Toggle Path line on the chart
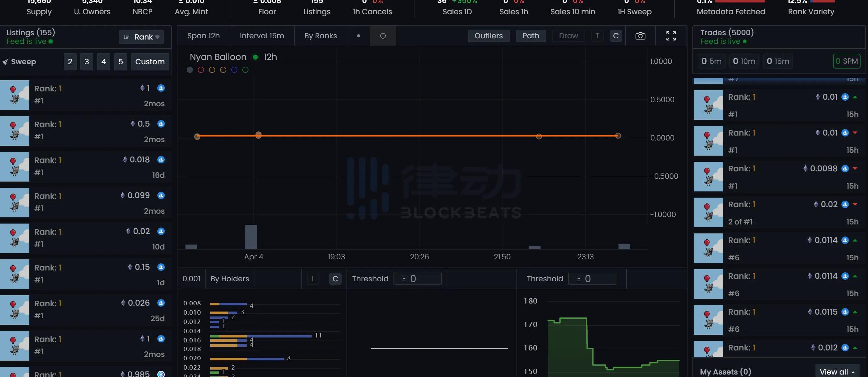The height and width of the screenshot is (377, 868). point(531,36)
